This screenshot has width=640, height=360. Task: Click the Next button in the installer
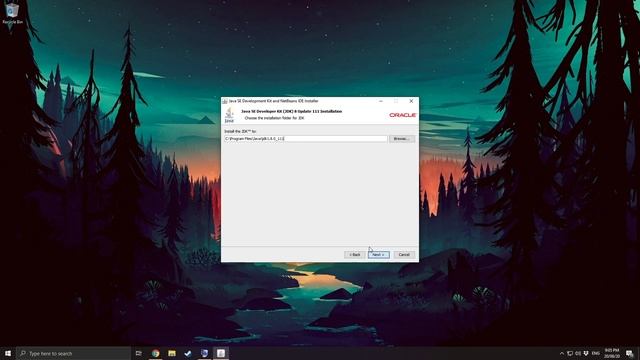coord(378,255)
